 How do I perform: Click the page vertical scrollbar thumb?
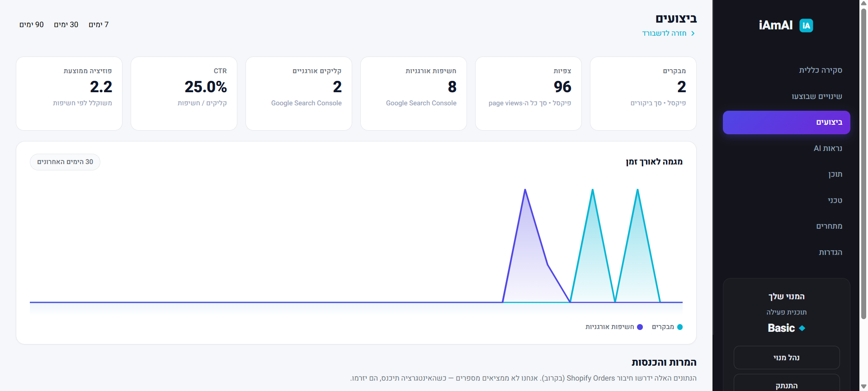(x=863, y=163)
